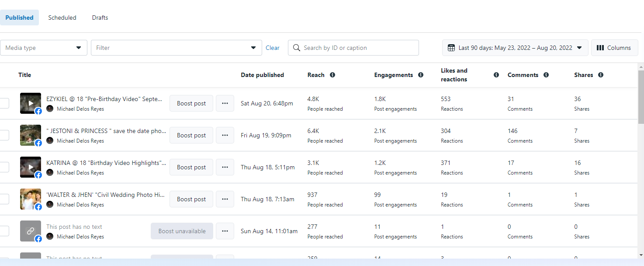This screenshot has width=644, height=266.
Task: Open more options for the EZYKIEL post
Action: pos(225,103)
